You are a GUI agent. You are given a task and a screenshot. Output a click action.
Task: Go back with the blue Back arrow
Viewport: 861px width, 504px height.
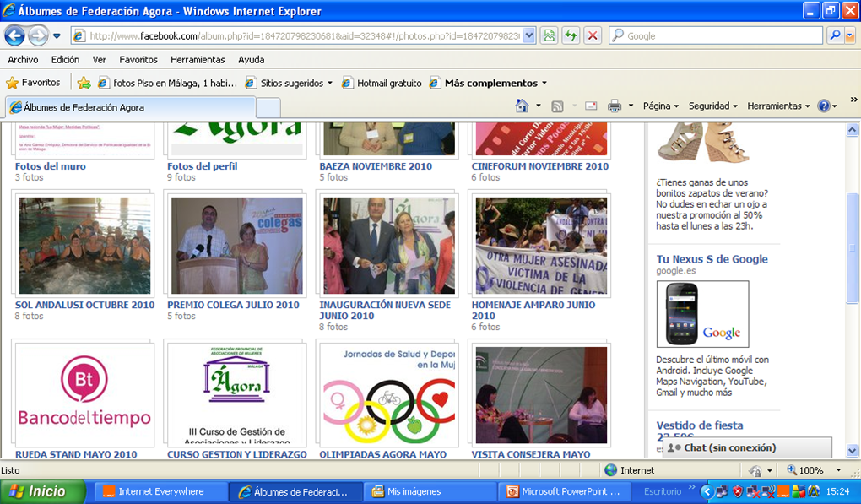tap(15, 36)
